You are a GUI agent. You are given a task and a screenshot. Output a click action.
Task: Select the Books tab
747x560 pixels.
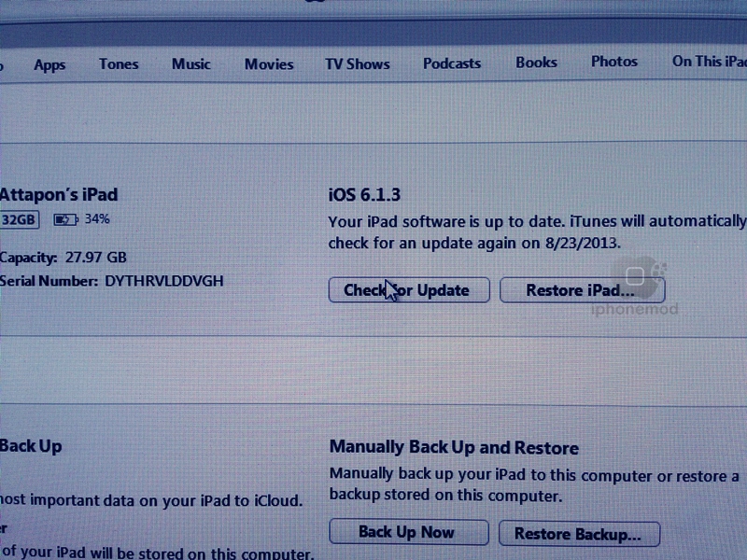(536, 63)
